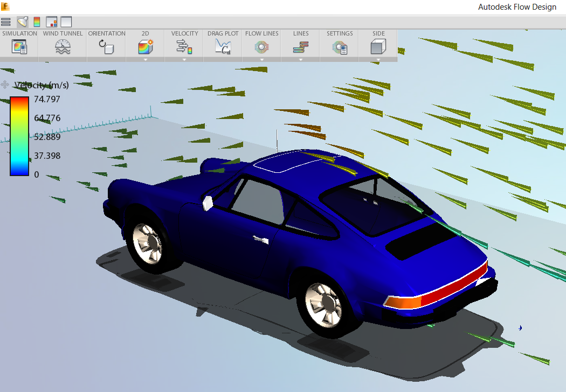Open the Simulation panel icon
This screenshot has height=392, width=566.
(x=19, y=47)
